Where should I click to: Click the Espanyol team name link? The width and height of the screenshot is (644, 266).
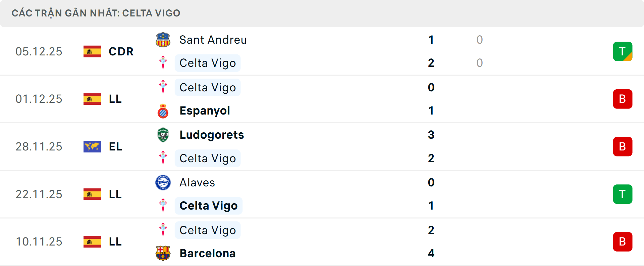click(x=205, y=110)
